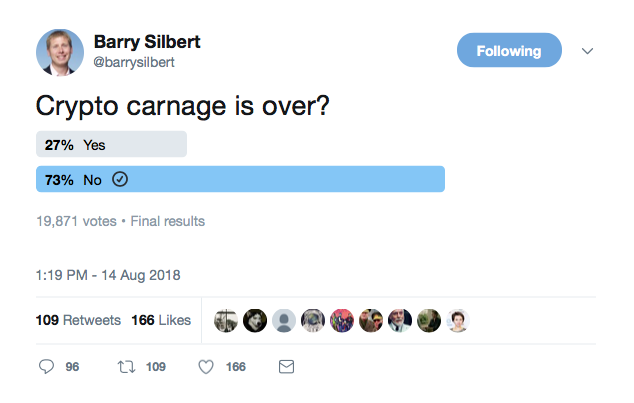Open the tweet options chevron dropdown
Screen dimensions: 634x403
(587, 51)
